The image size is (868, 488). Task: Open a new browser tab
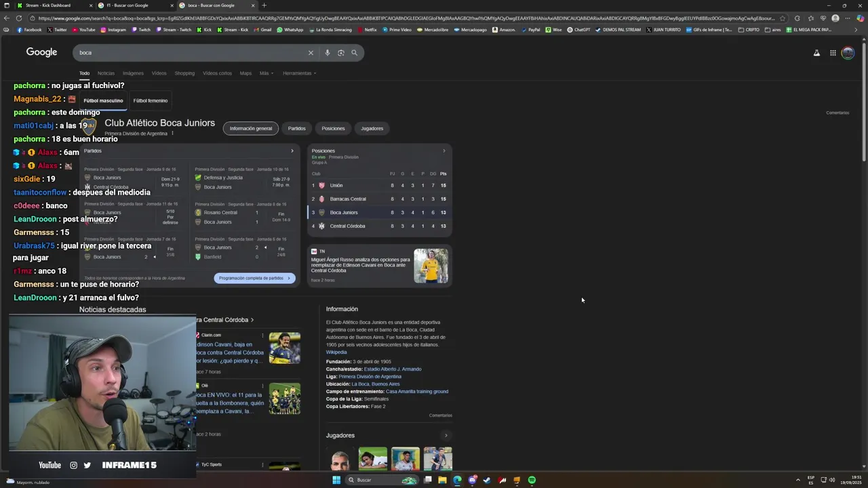(264, 5)
